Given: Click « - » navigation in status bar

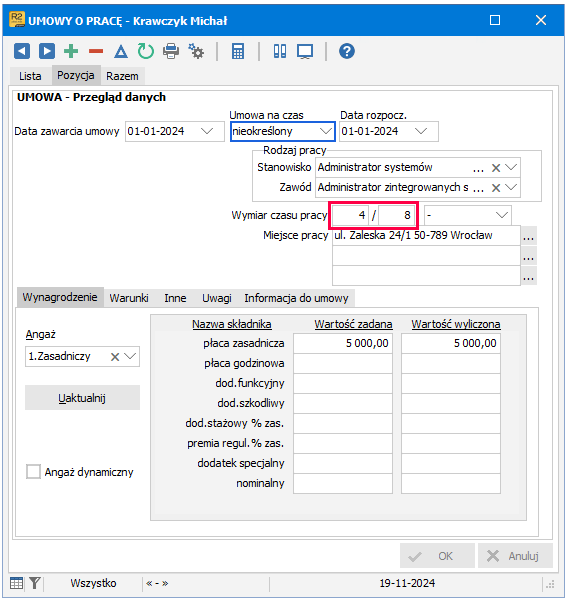Looking at the screenshot, I should point(157,583).
